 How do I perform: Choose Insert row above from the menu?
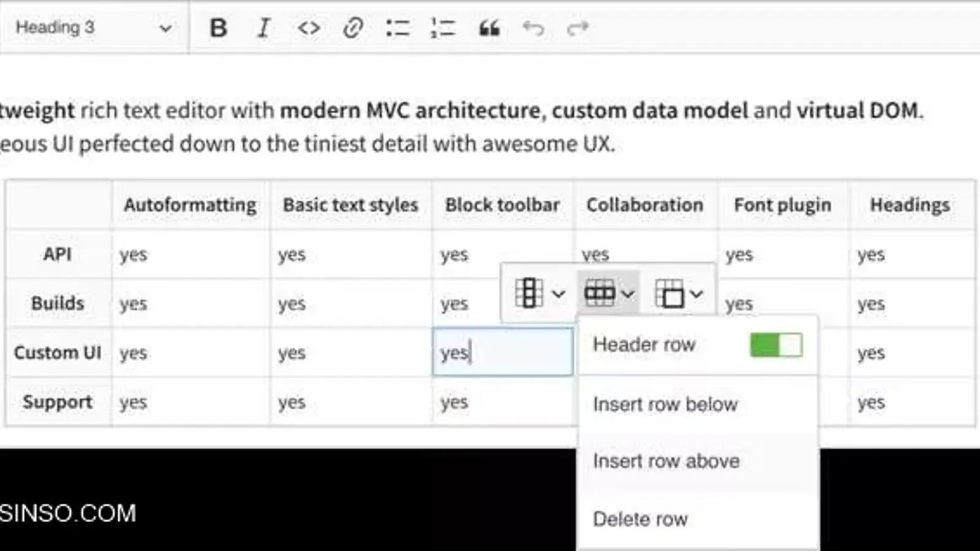[x=666, y=461]
